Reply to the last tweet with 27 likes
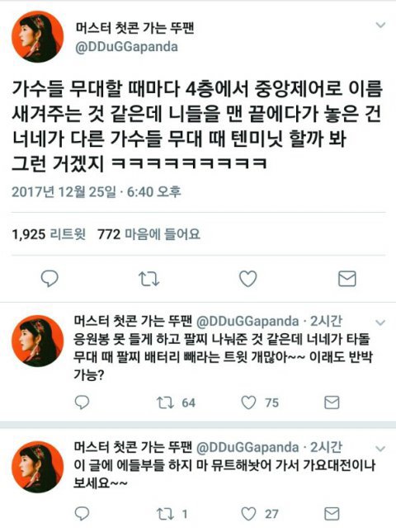This screenshot has width=396, height=532. (x=82, y=514)
